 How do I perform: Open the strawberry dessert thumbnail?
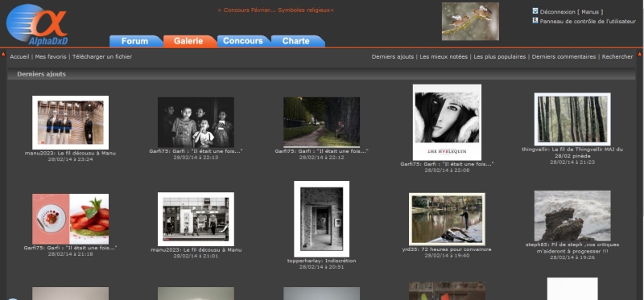70,219
